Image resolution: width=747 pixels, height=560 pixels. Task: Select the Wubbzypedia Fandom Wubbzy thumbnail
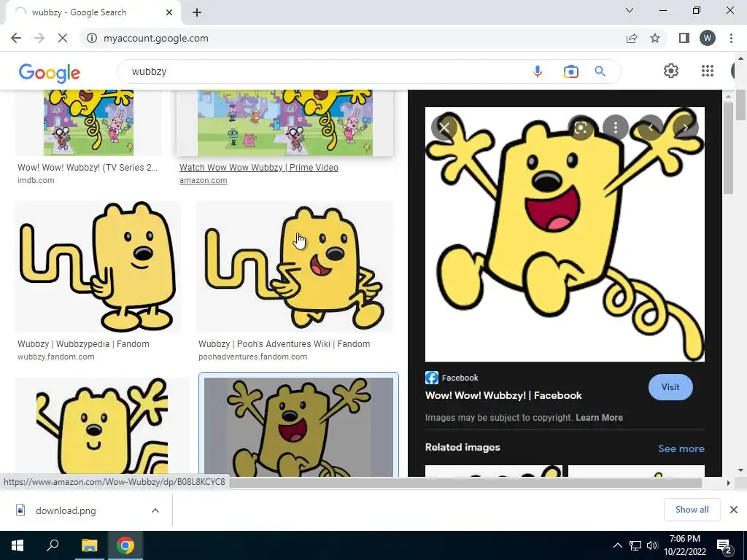[x=98, y=267]
